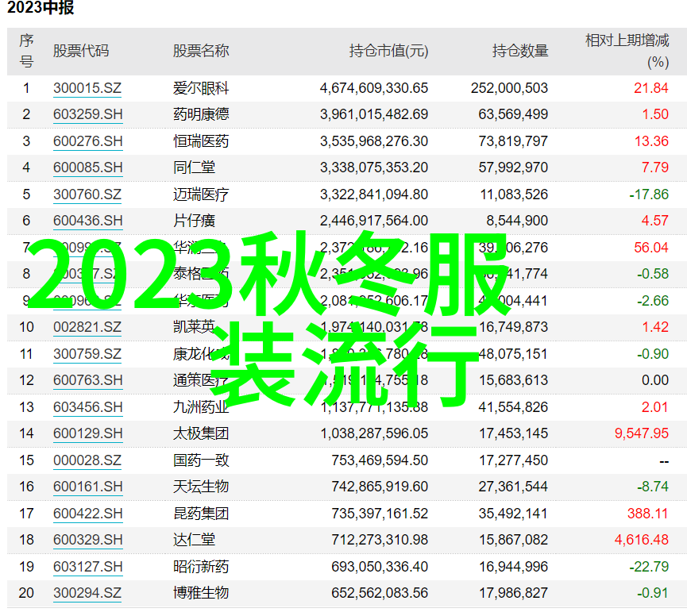The width and height of the screenshot is (687, 616).
Task: Click market value 3,961,015,482.69
Action: [x=374, y=114]
